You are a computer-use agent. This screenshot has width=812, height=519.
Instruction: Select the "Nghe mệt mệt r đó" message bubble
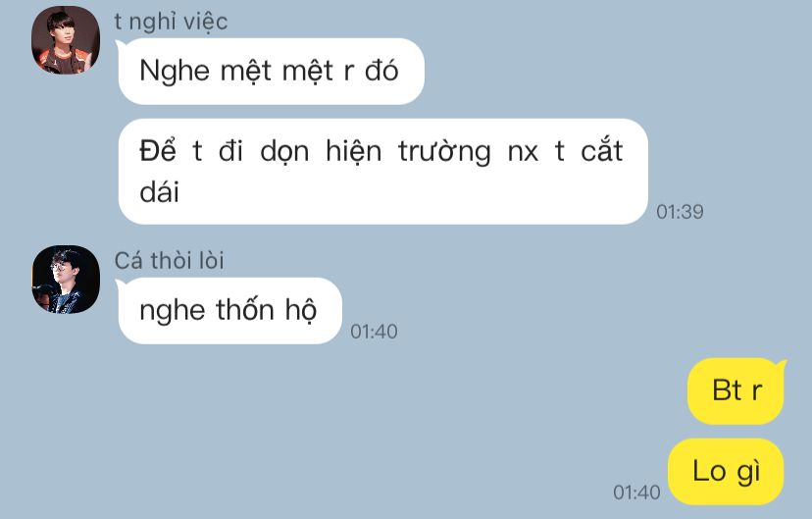pos(271,72)
